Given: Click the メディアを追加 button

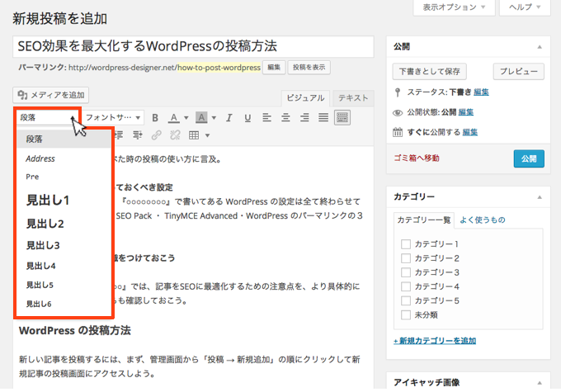Looking at the screenshot, I should 51,95.
